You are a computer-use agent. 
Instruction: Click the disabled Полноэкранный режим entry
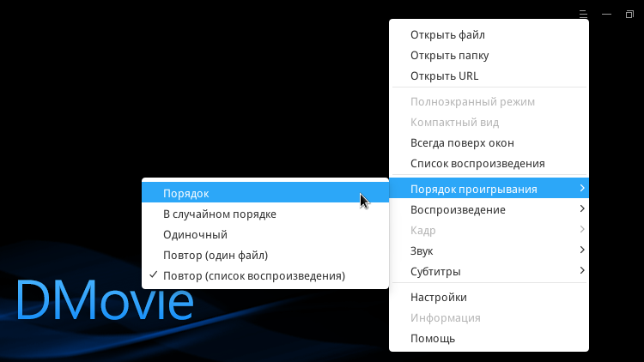point(489,102)
